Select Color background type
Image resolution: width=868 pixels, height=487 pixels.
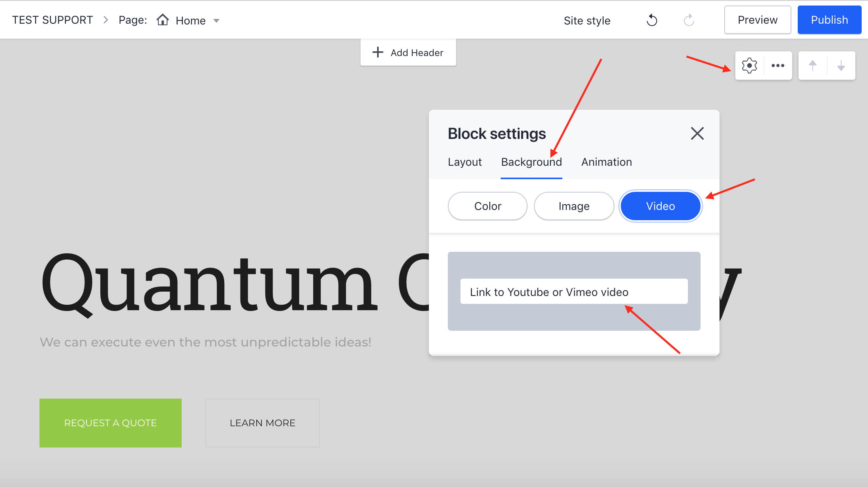pos(487,206)
